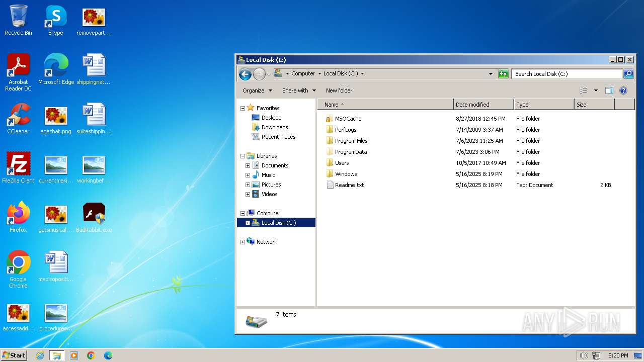This screenshot has width=644, height=362.
Task: Select the Skype desktop shortcut
Action: (56, 20)
